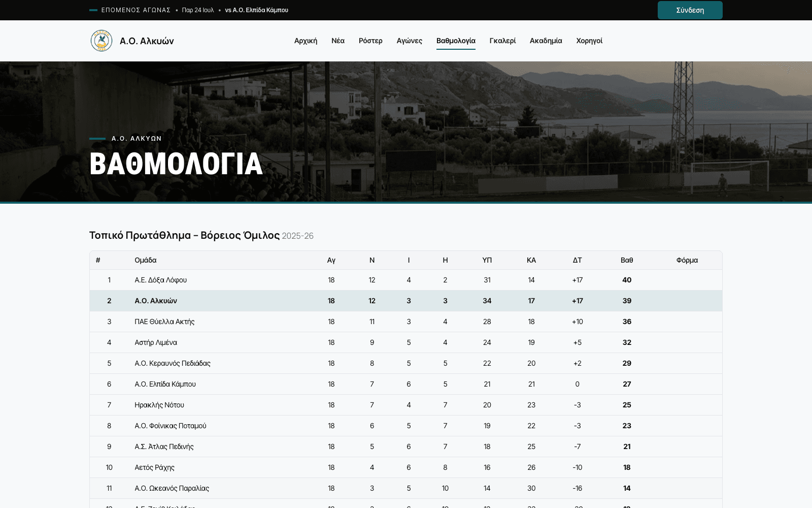The width and height of the screenshot is (812, 508).
Task: Select Α.Ο. Ελπίδα Κάμπου in the standings
Action: [165, 384]
